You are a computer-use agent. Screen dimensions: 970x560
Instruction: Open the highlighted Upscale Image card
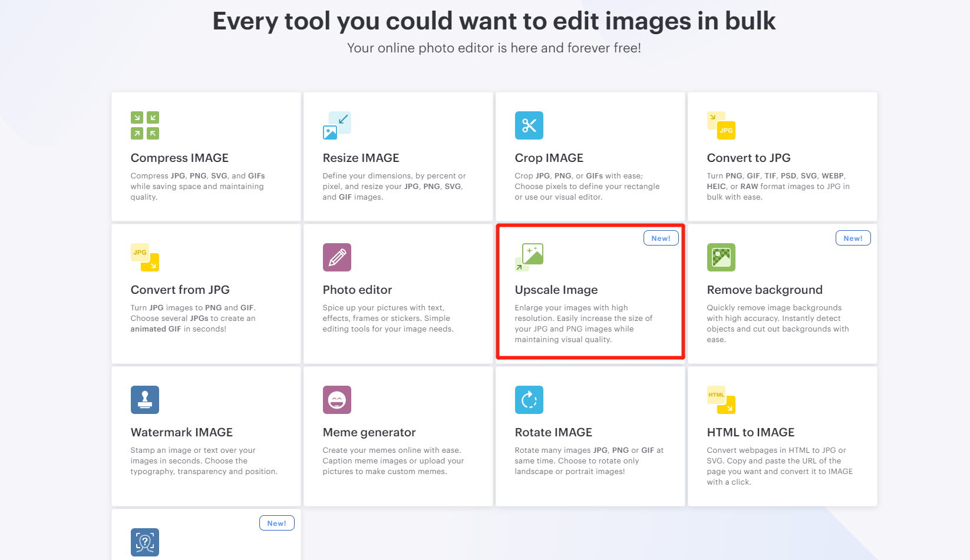pos(589,292)
